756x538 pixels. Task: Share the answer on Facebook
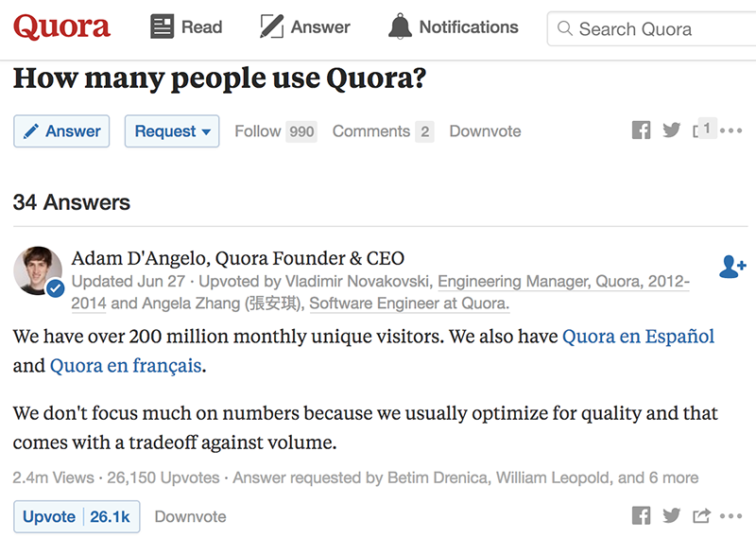point(642,516)
